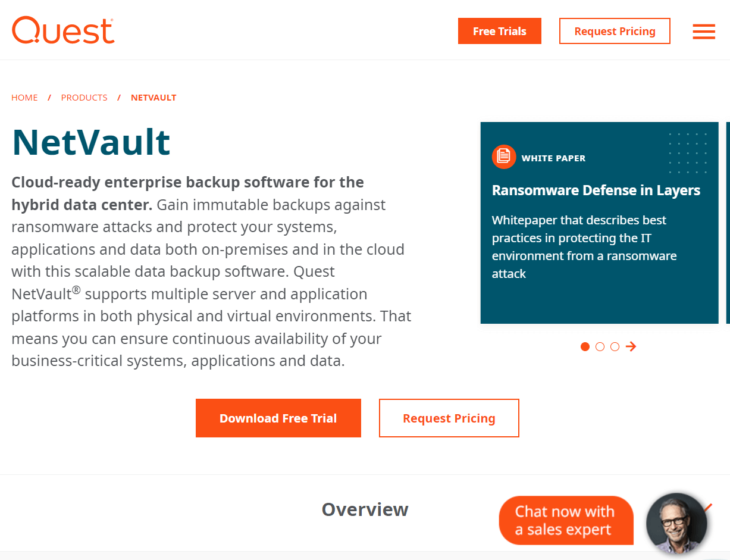730x560 pixels.
Task: Open Chat now with a sales expert
Action: 566,520
